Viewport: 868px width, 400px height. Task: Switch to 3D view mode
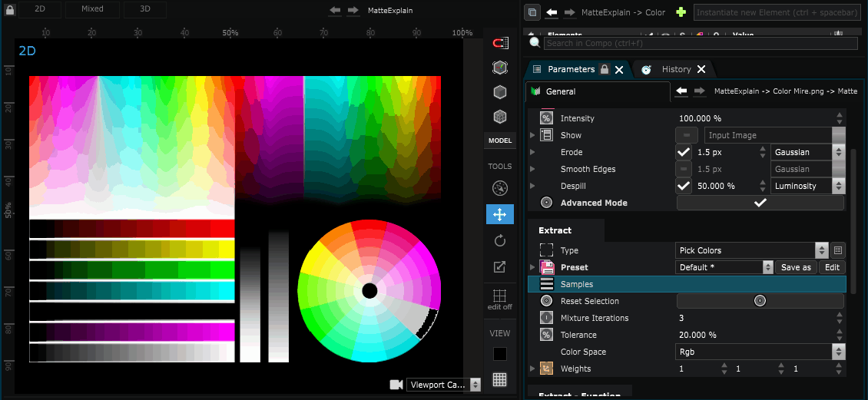click(144, 9)
